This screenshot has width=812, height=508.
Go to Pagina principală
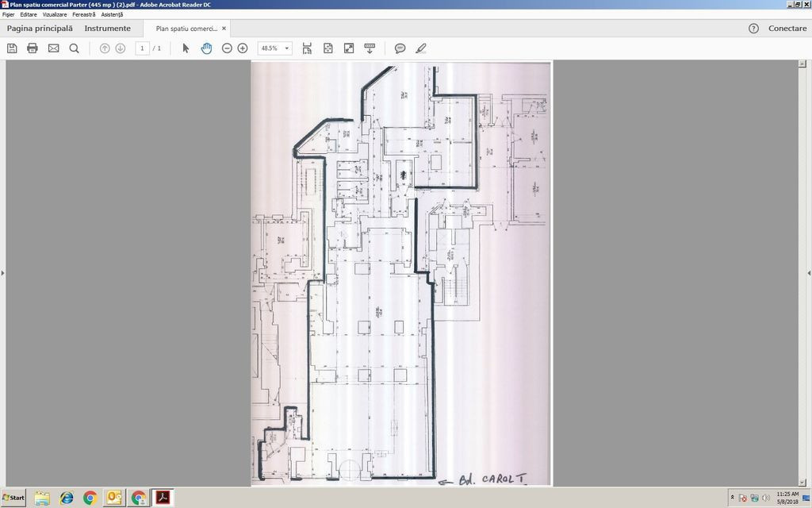point(40,29)
